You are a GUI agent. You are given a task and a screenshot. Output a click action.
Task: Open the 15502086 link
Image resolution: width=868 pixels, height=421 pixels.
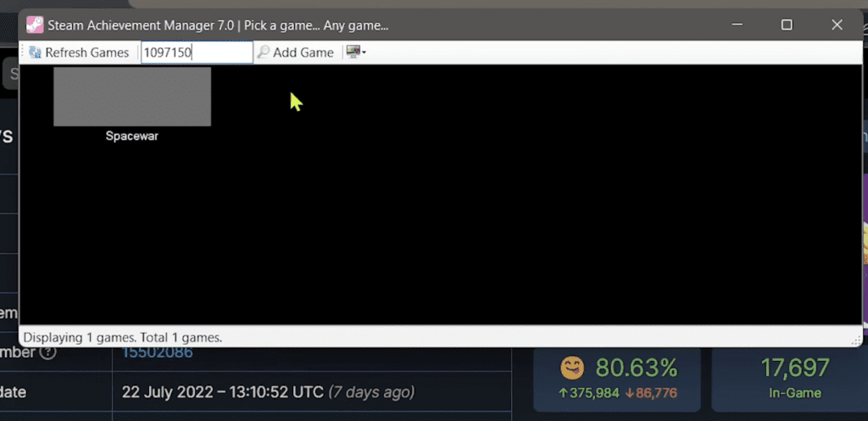tap(157, 352)
